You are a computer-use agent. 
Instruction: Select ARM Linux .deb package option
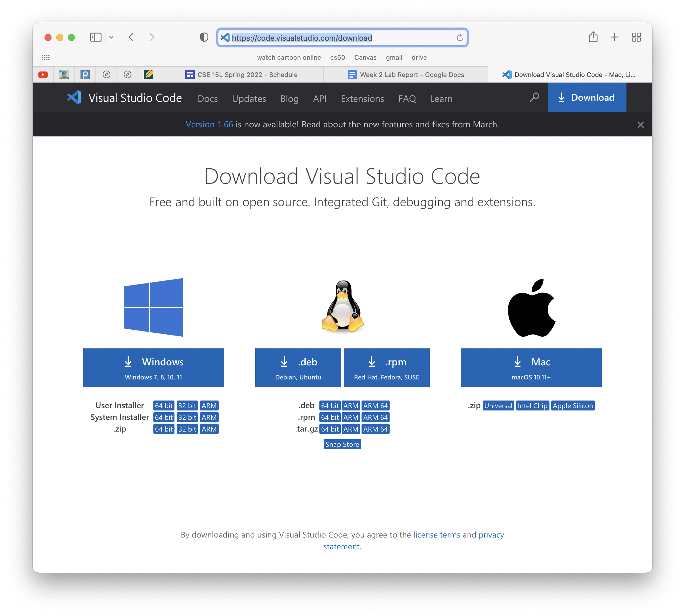pos(351,405)
